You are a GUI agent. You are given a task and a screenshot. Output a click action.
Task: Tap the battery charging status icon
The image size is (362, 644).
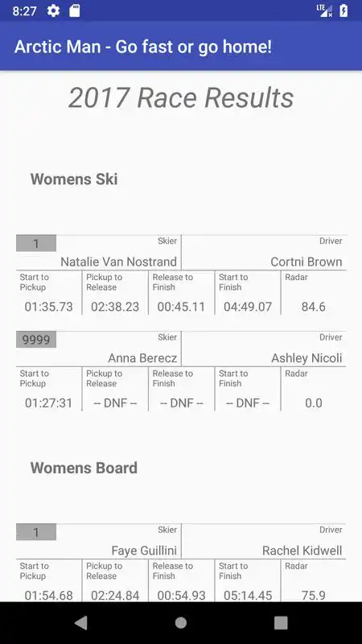[x=343, y=10]
